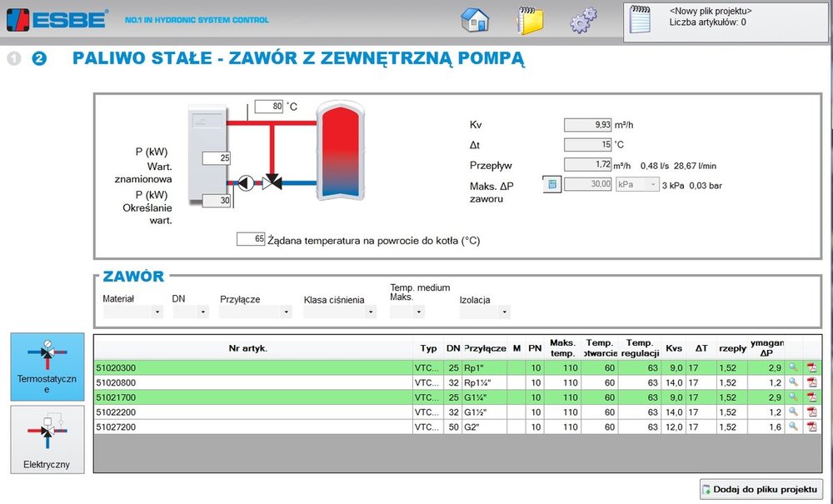Open PDF datasheet for article 51027200

[812, 427]
